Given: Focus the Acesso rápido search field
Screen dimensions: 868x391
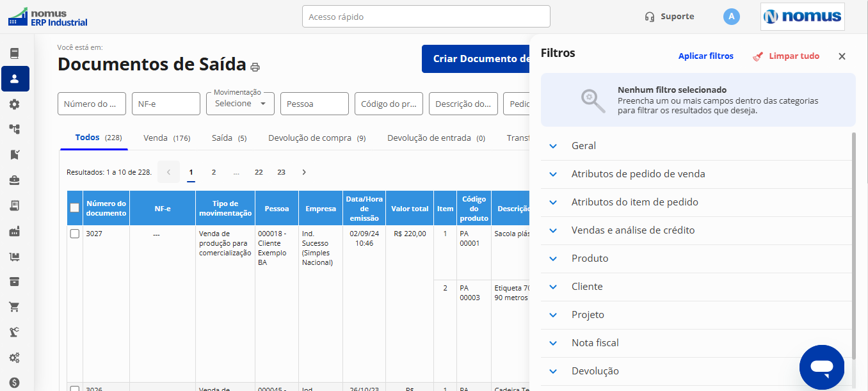Looking at the screenshot, I should (426, 17).
